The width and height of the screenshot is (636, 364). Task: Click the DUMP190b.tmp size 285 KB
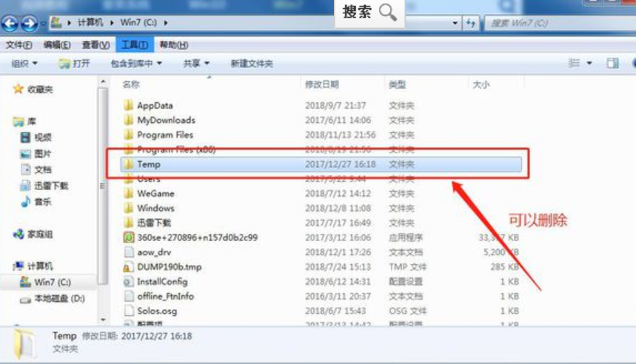(504, 267)
